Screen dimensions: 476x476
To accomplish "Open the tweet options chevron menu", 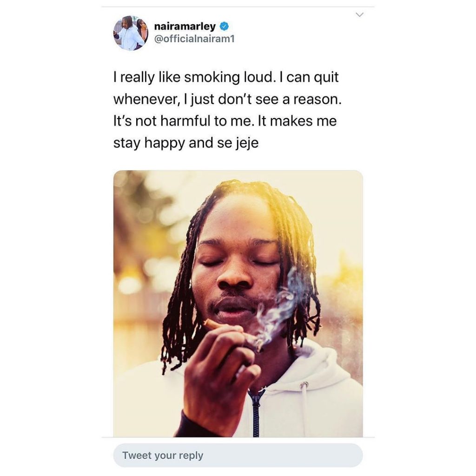I will pos(359,14).
